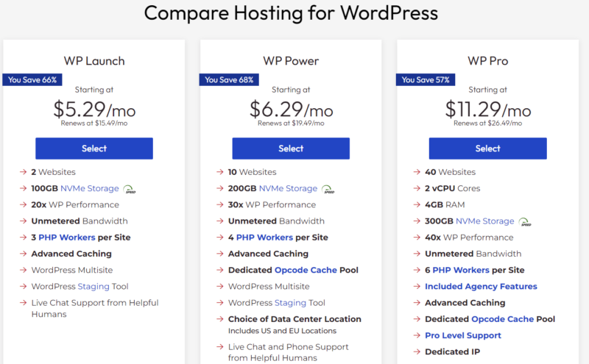
Task: Click the arrow beside Pro Level Support
Action: coord(417,335)
